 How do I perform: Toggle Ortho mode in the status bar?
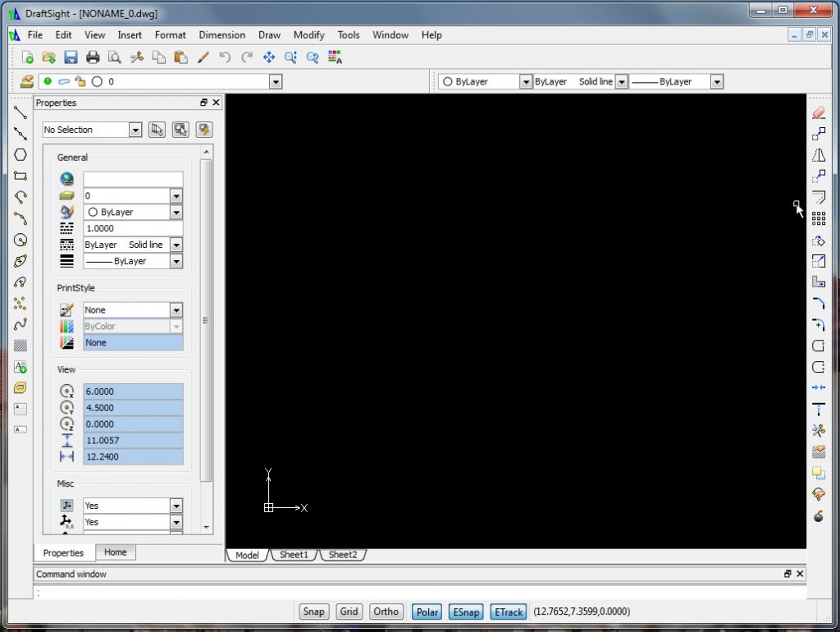(386, 611)
